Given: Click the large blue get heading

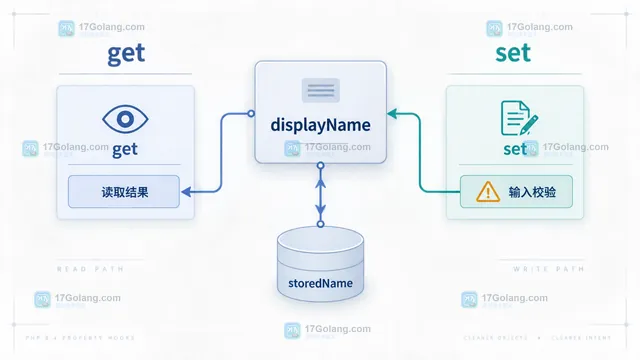Looking at the screenshot, I should pyautogui.click(x=126, y=54).
